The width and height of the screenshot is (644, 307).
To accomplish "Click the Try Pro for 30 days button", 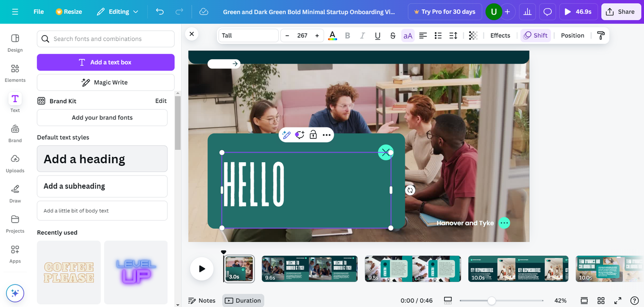I will 444,12.
